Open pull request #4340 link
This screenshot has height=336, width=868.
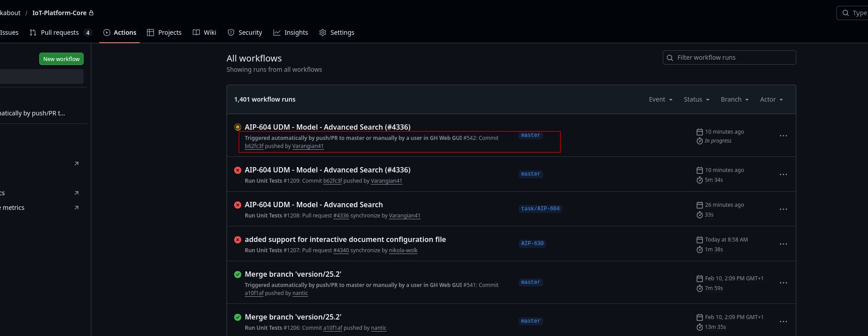(x=341, y=250)
